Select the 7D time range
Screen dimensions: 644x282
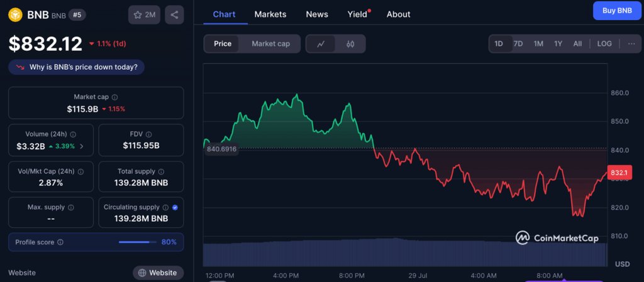[x=518, y=44]
